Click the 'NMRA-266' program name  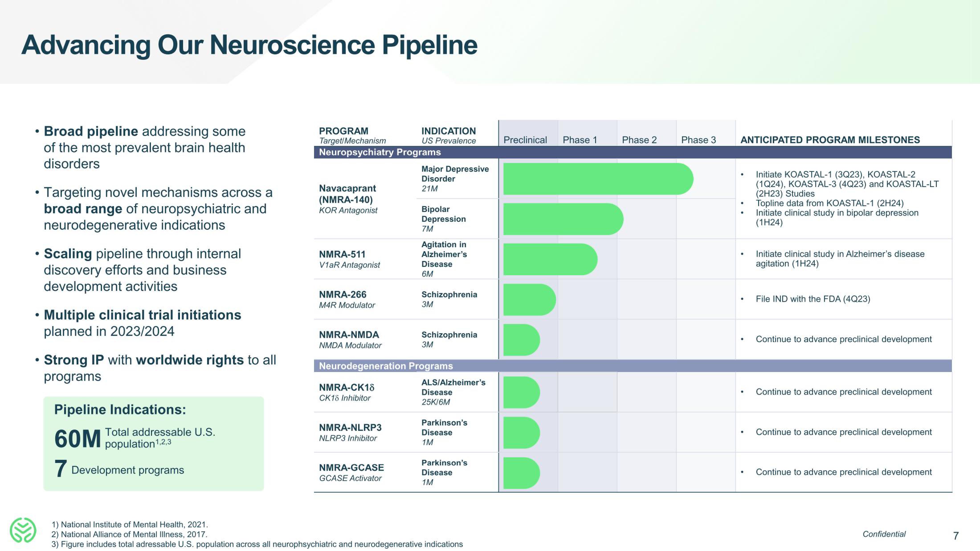click(342, 294)
